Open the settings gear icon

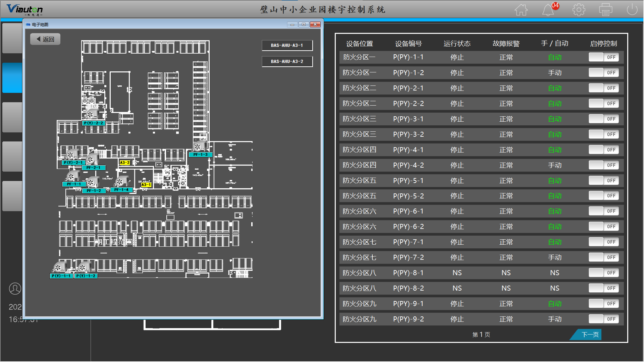click(579, 10)
